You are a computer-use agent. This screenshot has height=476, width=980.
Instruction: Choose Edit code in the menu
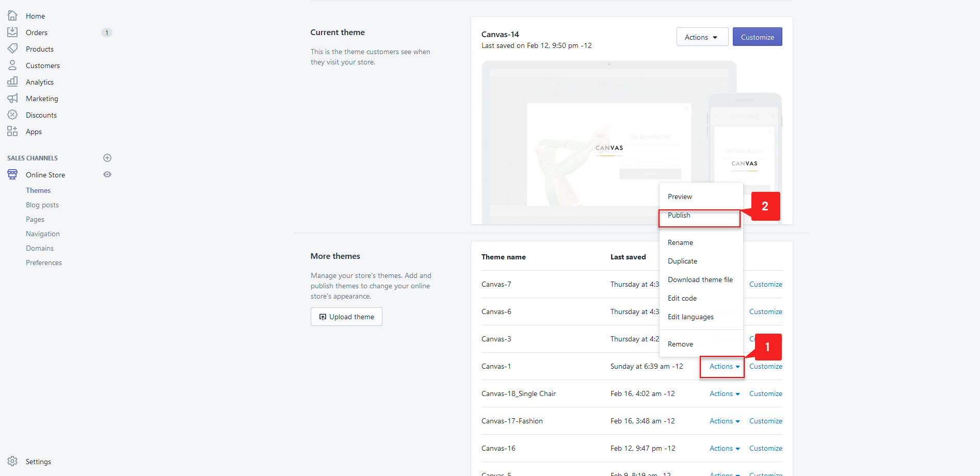click(682, 298)
